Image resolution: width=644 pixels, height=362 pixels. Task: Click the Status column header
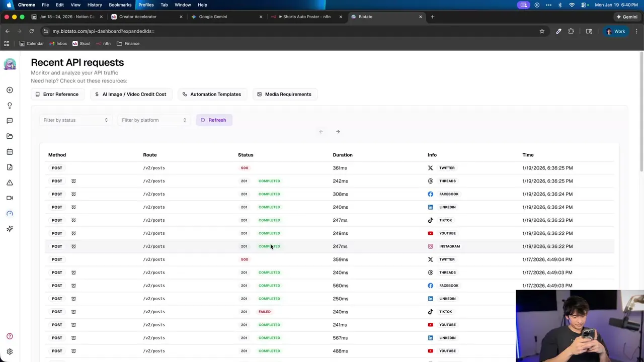(246, 155)
